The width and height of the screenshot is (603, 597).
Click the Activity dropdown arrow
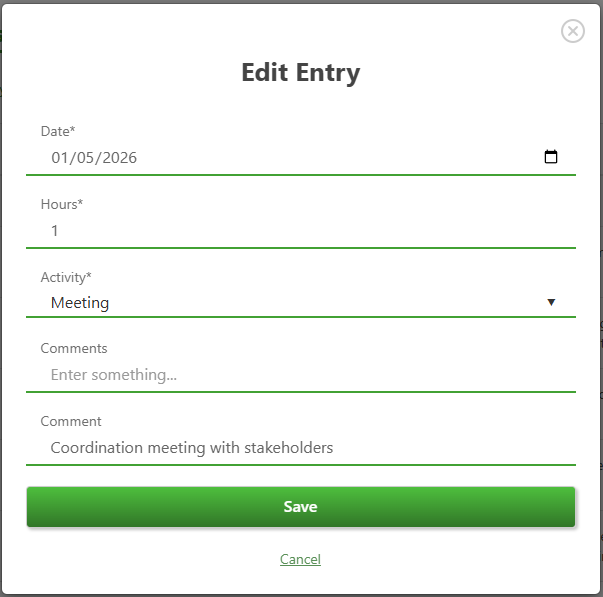click(x=551, y=302)
